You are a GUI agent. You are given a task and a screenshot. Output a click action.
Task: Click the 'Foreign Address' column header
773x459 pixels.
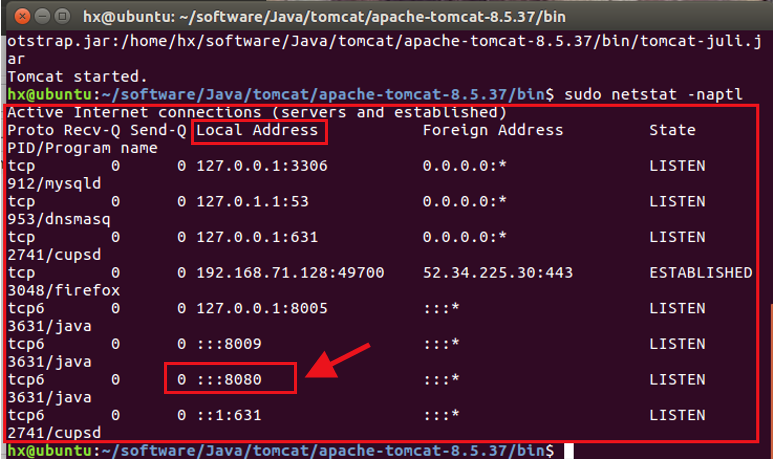(x=493, y=130)
